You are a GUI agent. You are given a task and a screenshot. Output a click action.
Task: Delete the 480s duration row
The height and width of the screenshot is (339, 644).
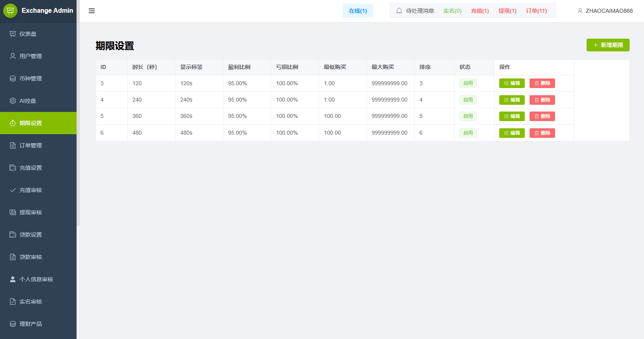pyautogui.click(x=542, y=133)
